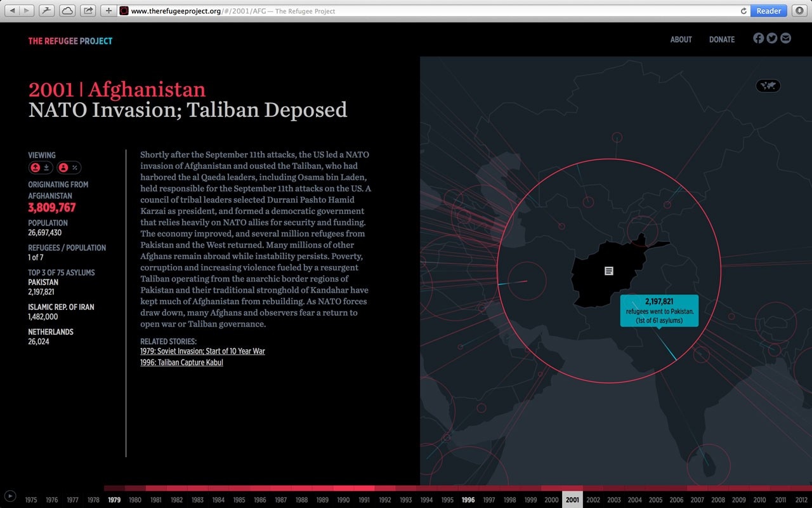Open the ABOUT page
Viewport: 812px width, 508px height.
(681, 39)
